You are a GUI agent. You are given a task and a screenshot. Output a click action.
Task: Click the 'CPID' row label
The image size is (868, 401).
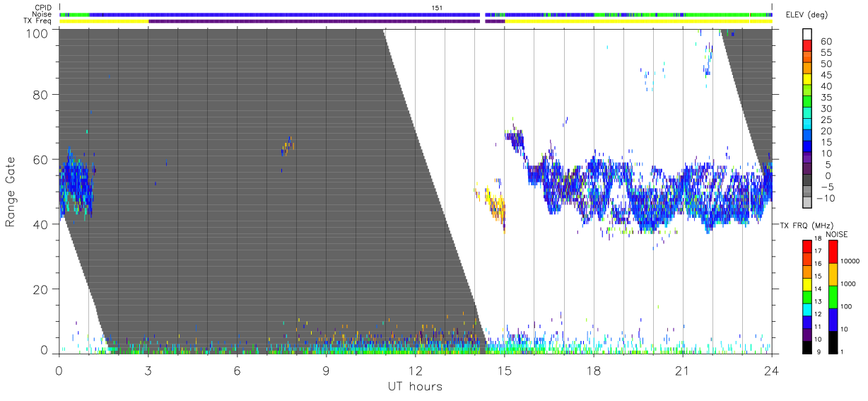(x=43, y=8)
